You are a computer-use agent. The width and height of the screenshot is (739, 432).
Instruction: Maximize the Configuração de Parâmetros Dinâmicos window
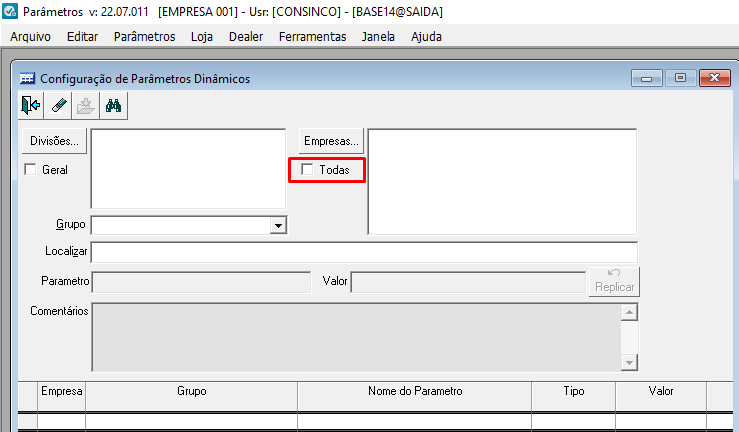[x=680, y=78]
